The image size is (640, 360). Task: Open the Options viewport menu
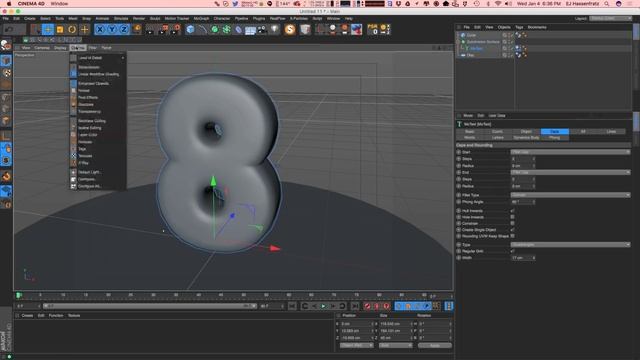tap(77, 48)
